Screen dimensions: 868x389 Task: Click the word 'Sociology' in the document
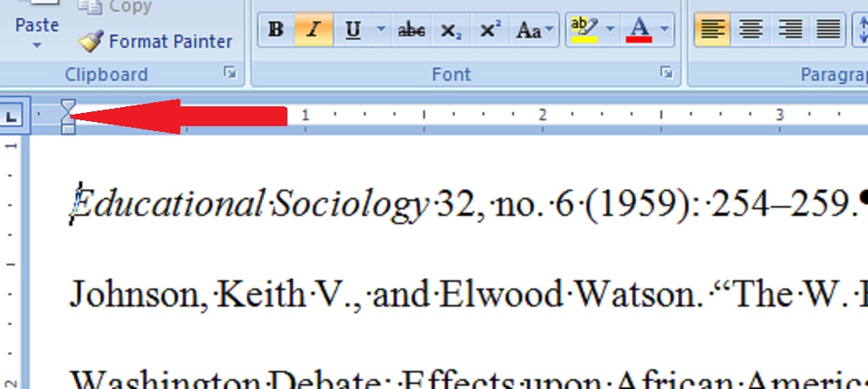[x=351, y=205]
